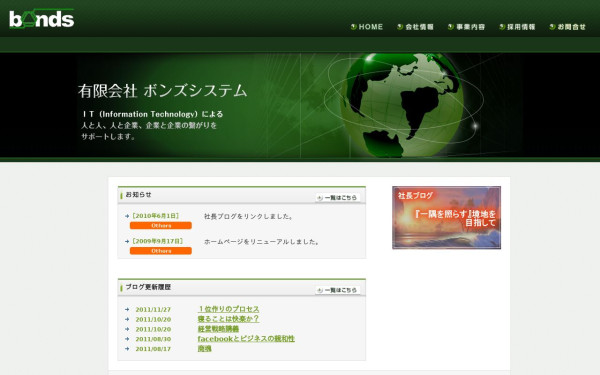Open the 採用情報 menu item
Image resolution: width=600 pixels, height=375 pixels.
tap(521, 27)
